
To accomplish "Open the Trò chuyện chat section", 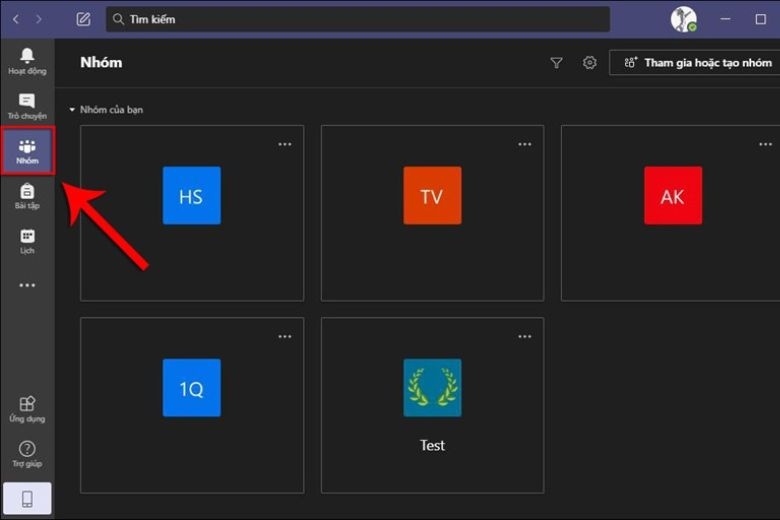I will 27,106.
